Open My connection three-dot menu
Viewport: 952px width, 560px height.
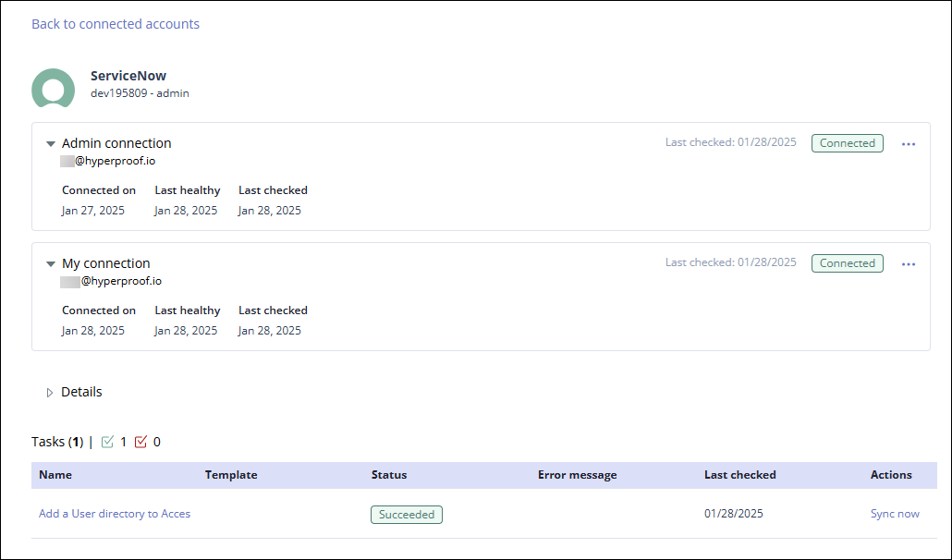[909, 264]
